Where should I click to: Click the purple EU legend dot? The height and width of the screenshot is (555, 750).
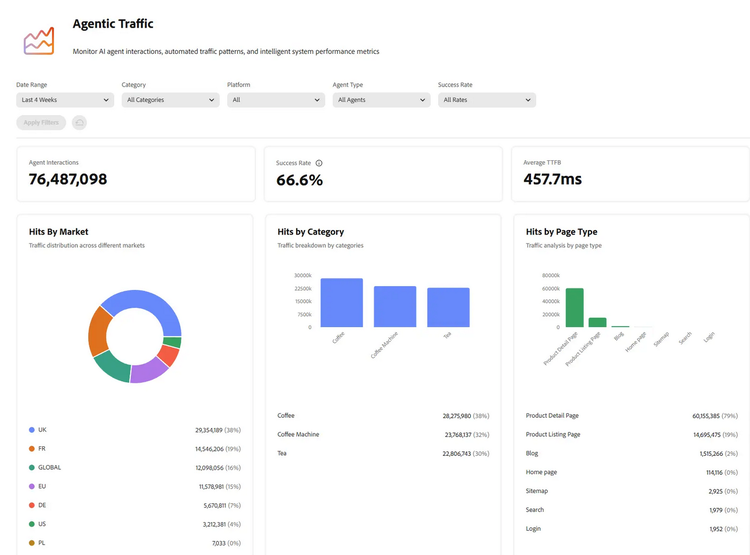(32, 486)
